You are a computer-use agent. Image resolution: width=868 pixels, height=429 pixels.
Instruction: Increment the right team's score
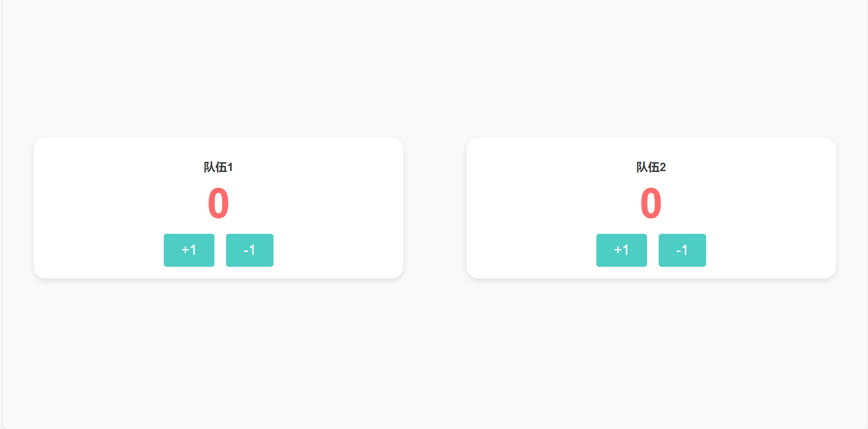(x=621, y=250)
